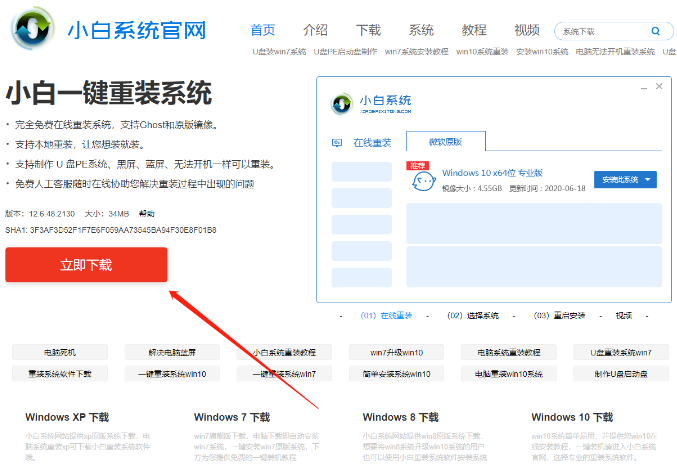Click the 一键重装系统win7 tag
The image size is (677, 465).
284,373
